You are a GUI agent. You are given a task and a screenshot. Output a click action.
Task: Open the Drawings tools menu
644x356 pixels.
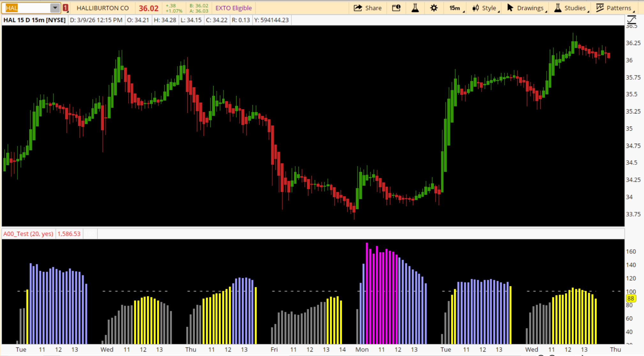coord(530,8)
